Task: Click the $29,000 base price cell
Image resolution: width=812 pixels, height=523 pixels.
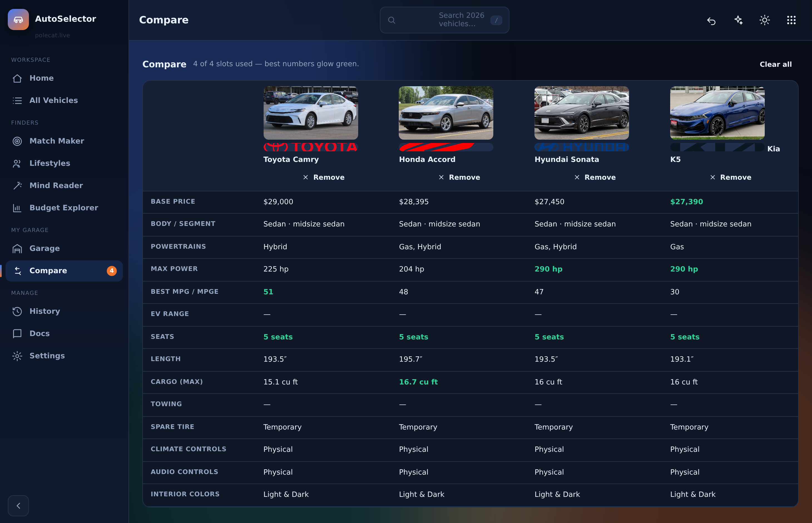Action: coord(278,202)
